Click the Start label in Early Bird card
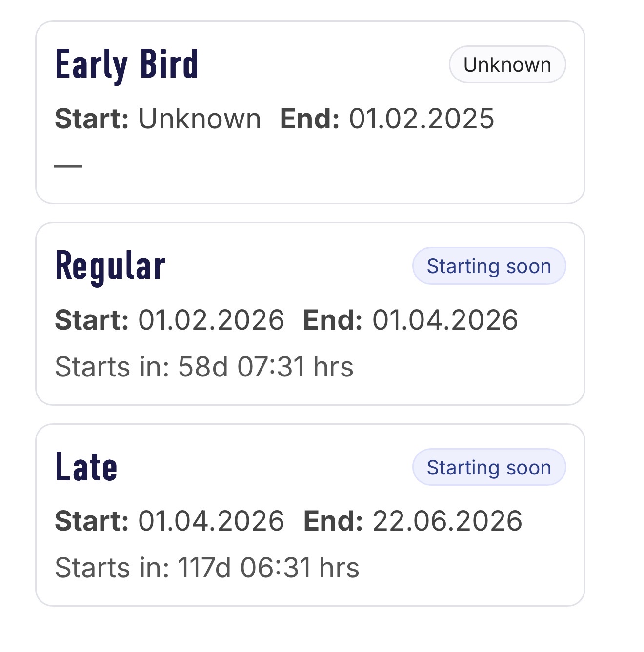The width and height of the screenshot is (644, 652). click(x=92, y=119)
